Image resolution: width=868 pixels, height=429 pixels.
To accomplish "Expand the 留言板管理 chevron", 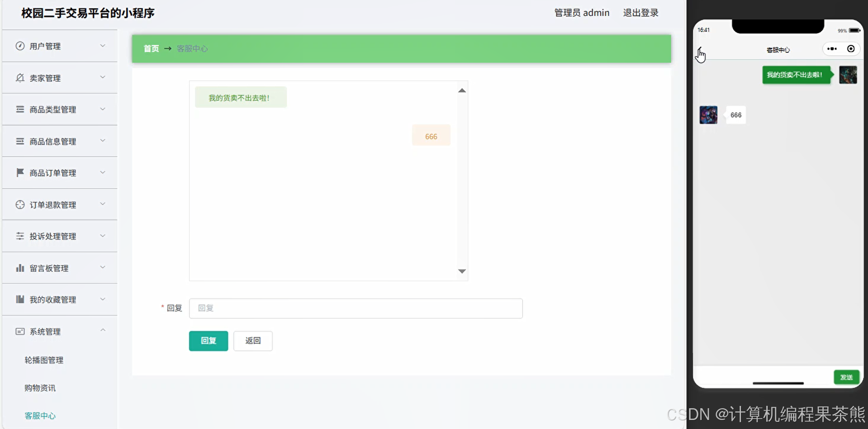I will click(103, 267).
